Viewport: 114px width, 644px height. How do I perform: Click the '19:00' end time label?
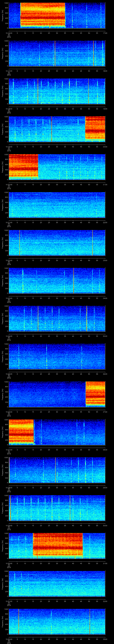pyautogui.click(x=105, y=109)
